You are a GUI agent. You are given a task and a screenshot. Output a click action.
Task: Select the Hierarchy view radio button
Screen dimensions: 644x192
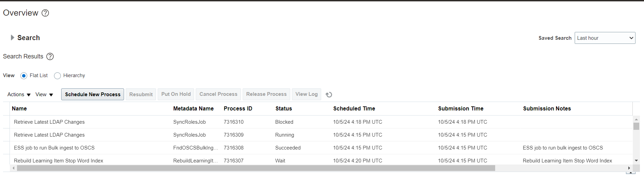57,76
